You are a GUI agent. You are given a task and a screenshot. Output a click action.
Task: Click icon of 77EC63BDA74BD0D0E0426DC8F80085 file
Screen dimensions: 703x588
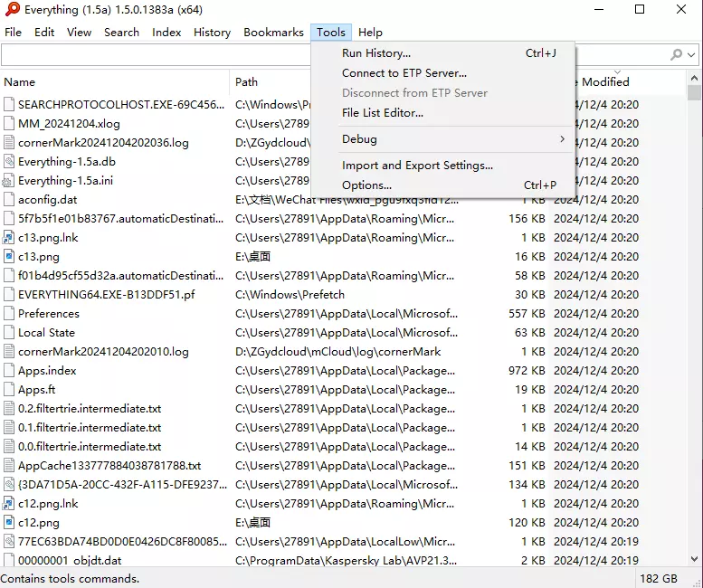[8, 541]
